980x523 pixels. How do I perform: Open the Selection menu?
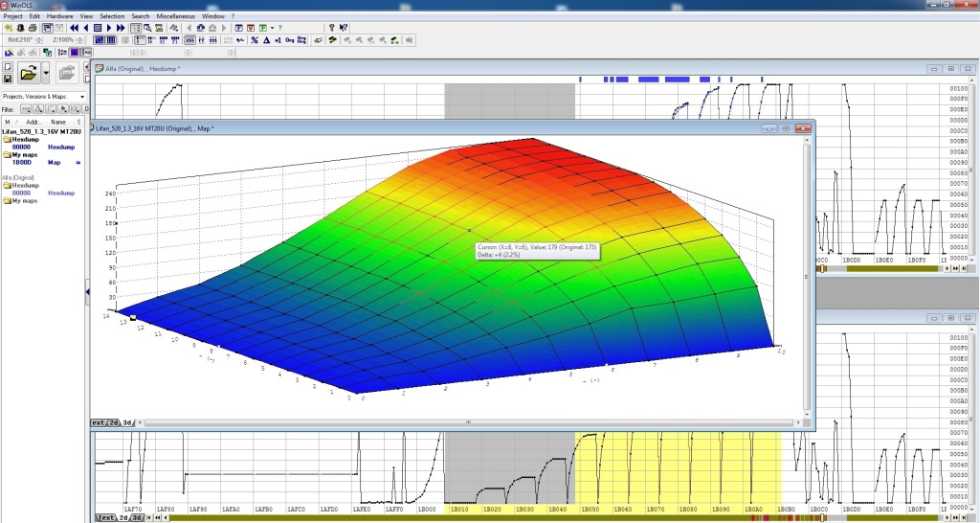coord(112,16)
